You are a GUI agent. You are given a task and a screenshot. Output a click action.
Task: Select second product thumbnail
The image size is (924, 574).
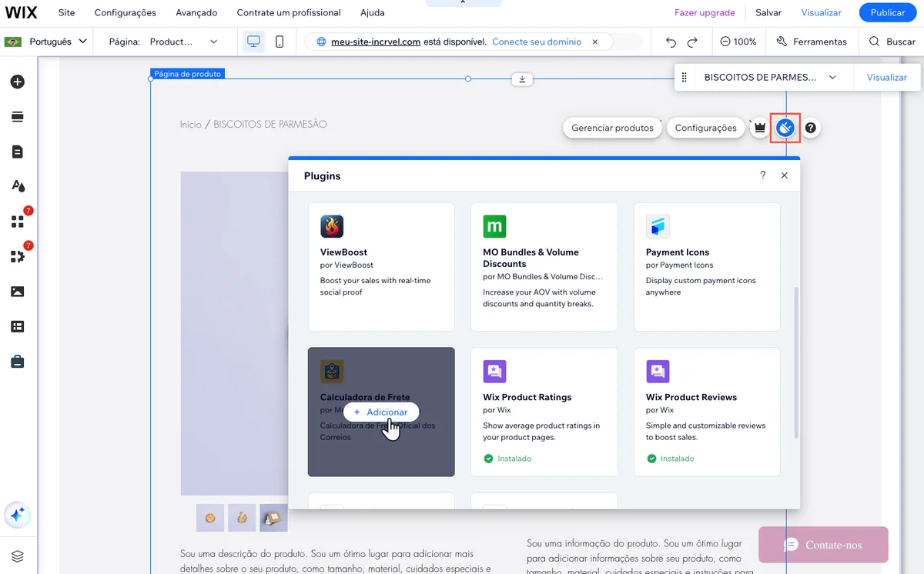(x=242, y=518)
